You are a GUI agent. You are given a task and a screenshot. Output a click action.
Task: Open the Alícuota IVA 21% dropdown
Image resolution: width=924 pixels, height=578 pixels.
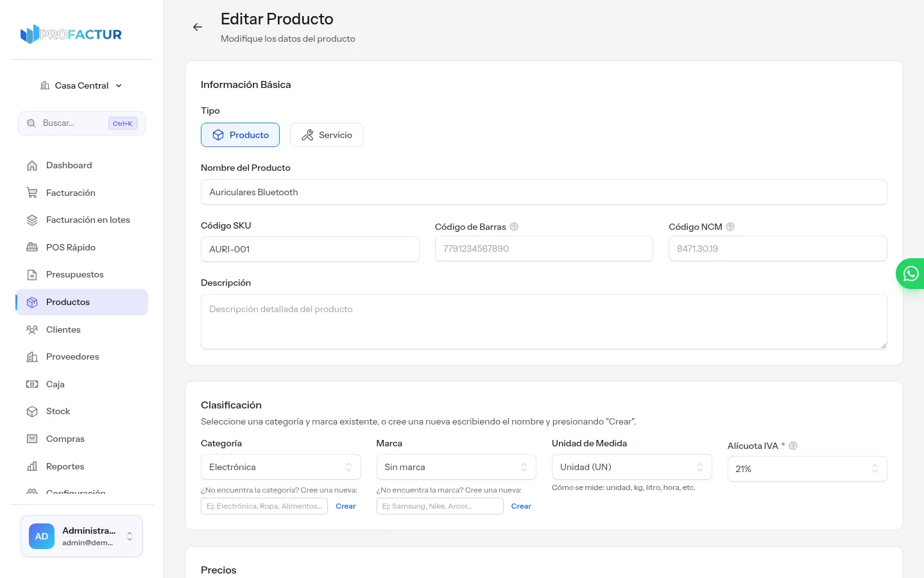click(807, 469)
